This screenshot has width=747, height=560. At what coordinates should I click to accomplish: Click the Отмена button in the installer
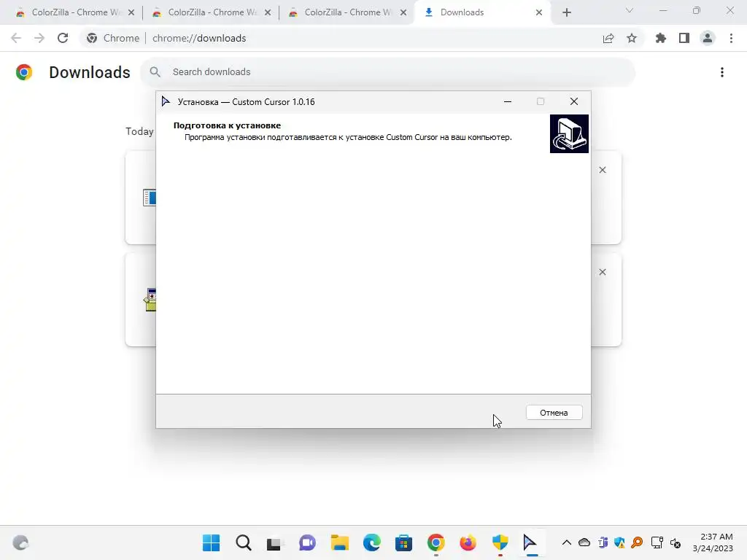point(554,413)
